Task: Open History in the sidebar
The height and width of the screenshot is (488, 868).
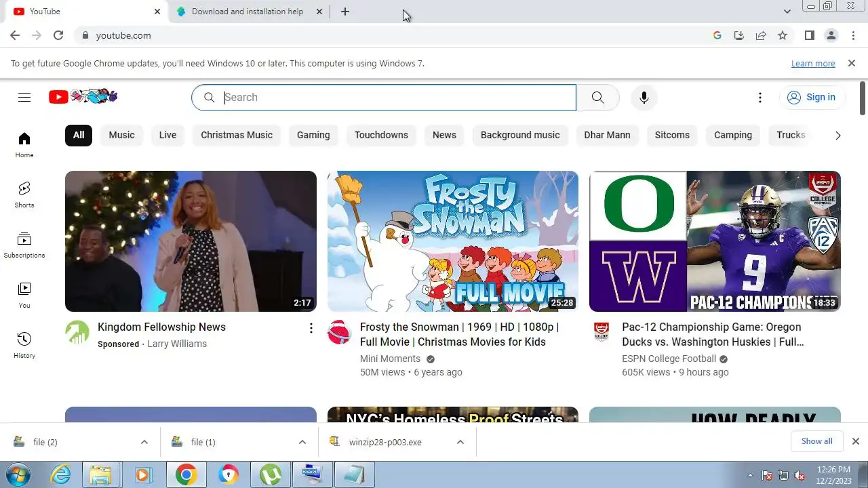Action: tap(24, 346)
